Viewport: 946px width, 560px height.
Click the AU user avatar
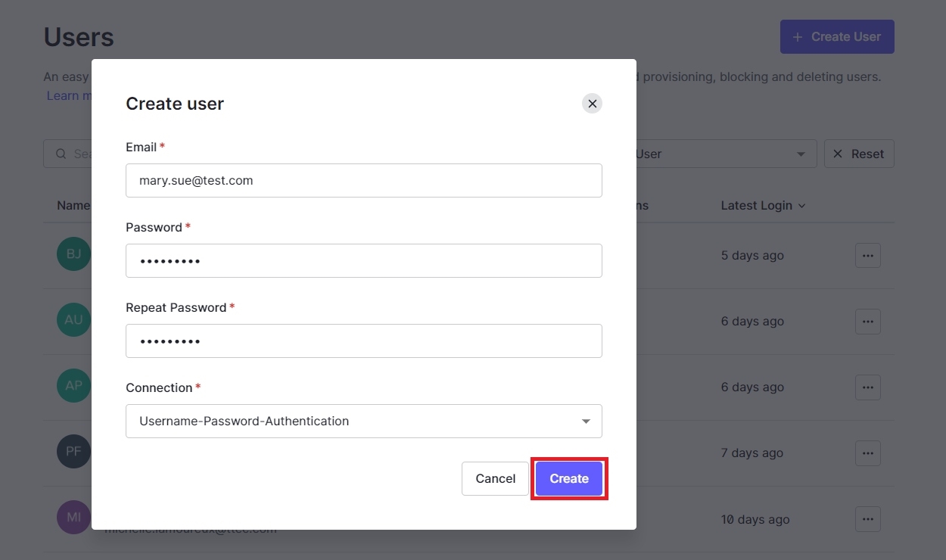pyautogui.click(x=73, y=320)
